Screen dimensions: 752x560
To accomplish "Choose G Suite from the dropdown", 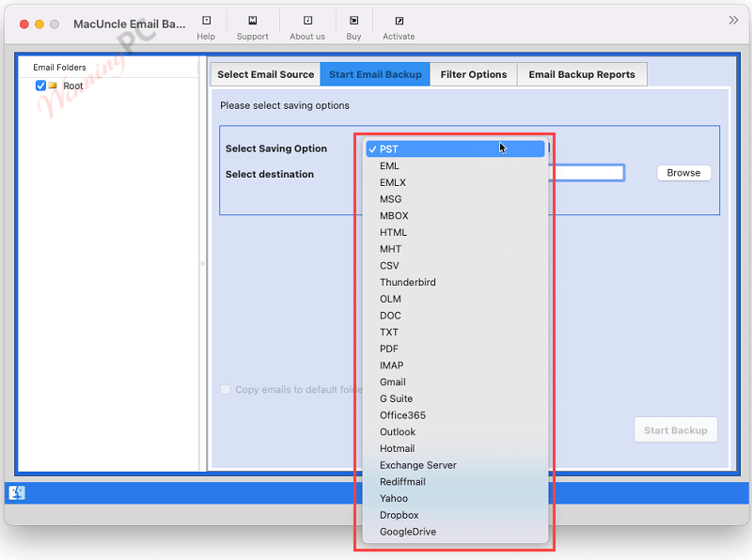I will click(455, 398).
